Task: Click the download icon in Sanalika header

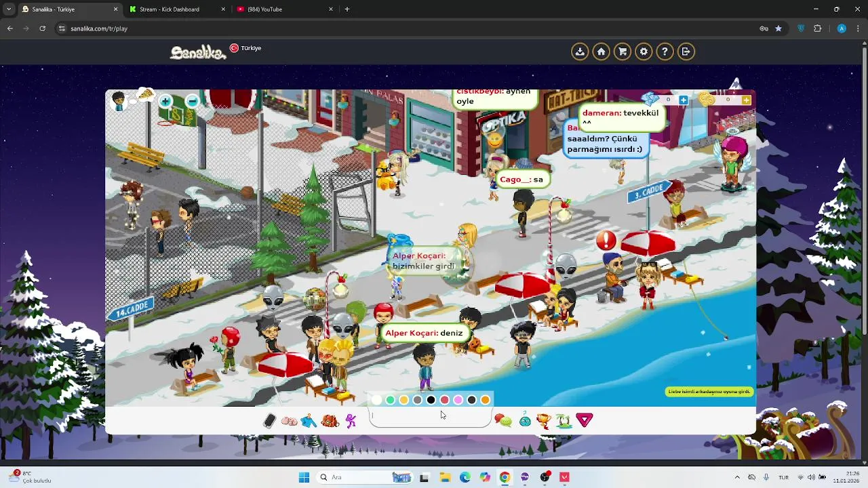Action: 580,52
